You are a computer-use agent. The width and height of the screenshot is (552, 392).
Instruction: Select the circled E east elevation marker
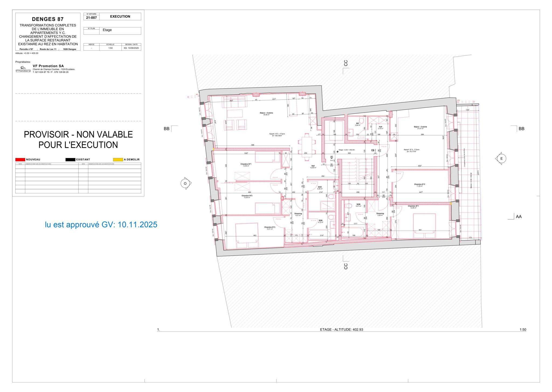(x=501, y=159)
